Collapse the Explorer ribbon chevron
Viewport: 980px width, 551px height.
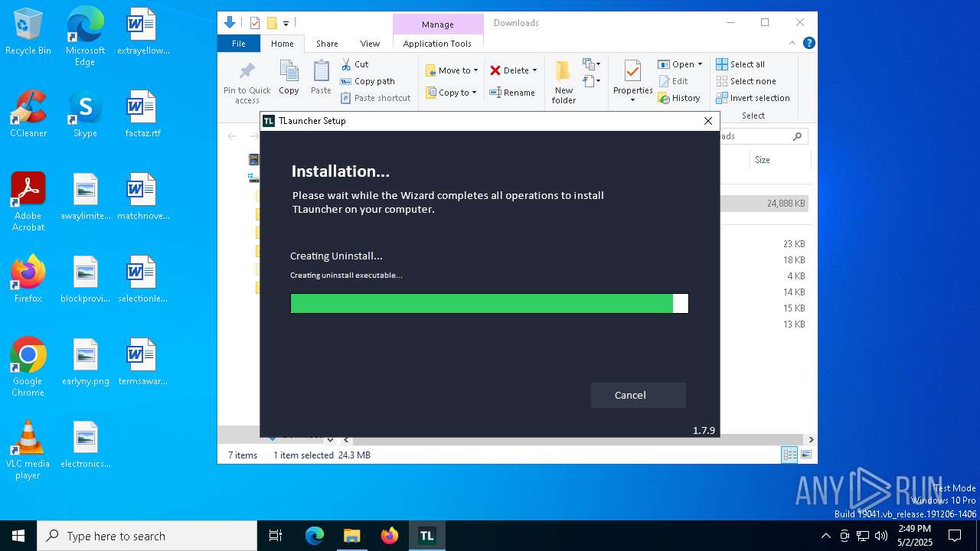click(x=792, y=44)
